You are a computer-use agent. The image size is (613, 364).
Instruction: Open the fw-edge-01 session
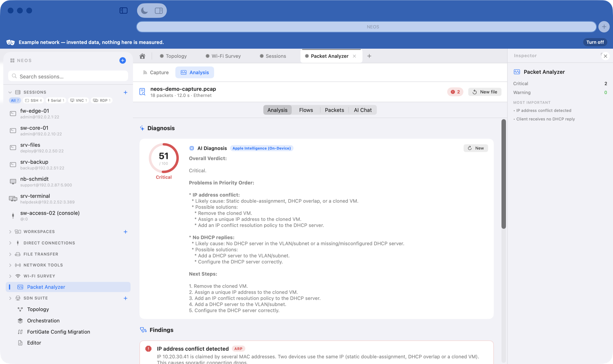[68, 113]
